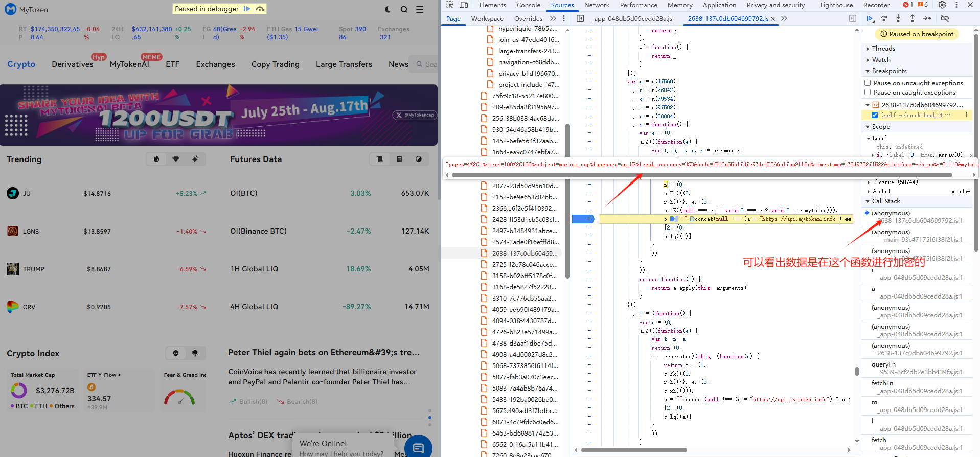Switch to the Console panel
Screen dimensions: 980x457
[529, 5]
